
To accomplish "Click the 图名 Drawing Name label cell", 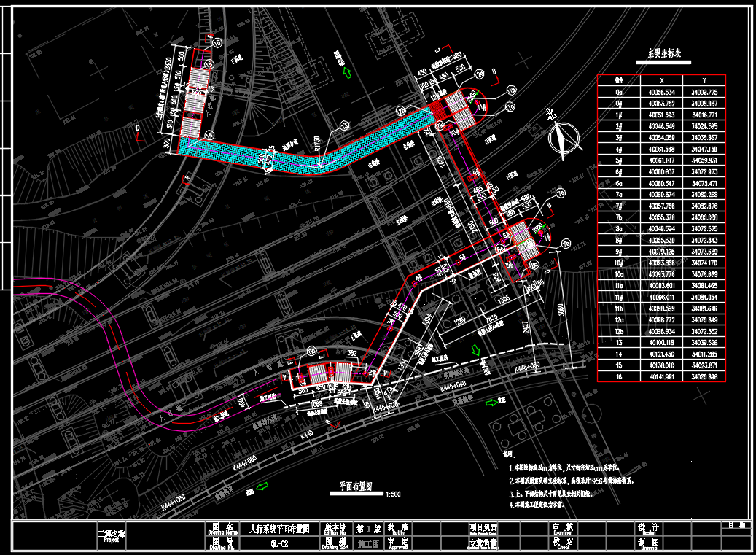I will [x=223, y=529].
